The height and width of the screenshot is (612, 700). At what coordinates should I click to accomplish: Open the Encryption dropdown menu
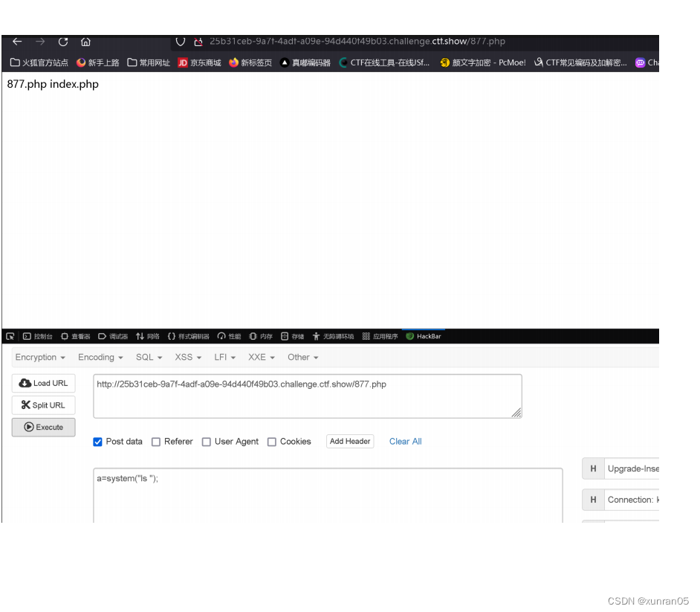click(38, 357)
